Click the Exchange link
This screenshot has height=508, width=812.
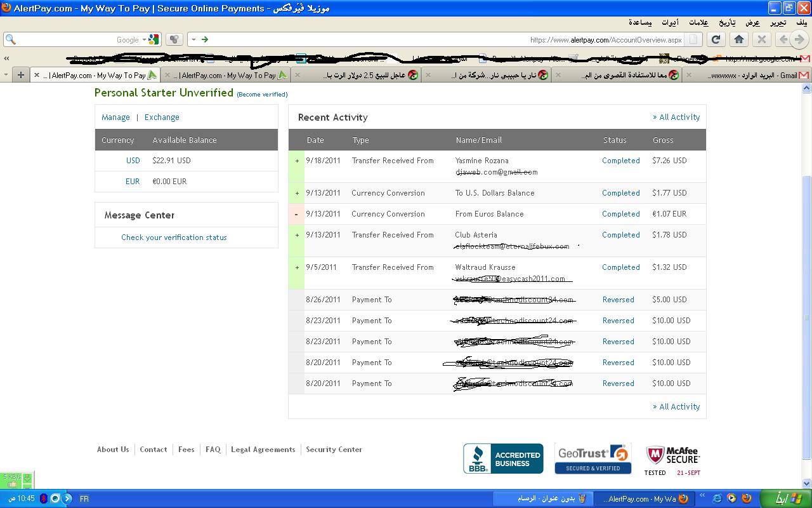162,117
